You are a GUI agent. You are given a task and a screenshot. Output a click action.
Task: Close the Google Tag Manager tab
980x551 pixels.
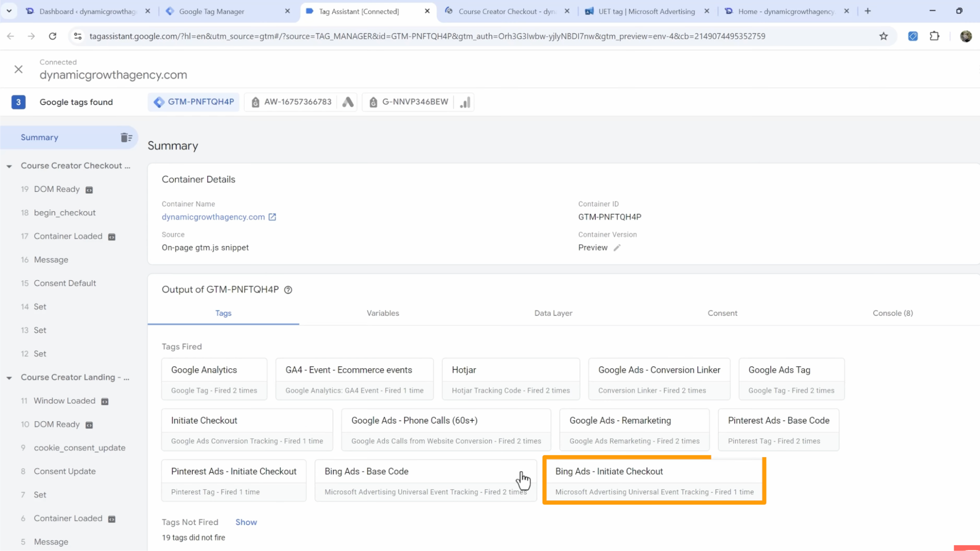287,11
